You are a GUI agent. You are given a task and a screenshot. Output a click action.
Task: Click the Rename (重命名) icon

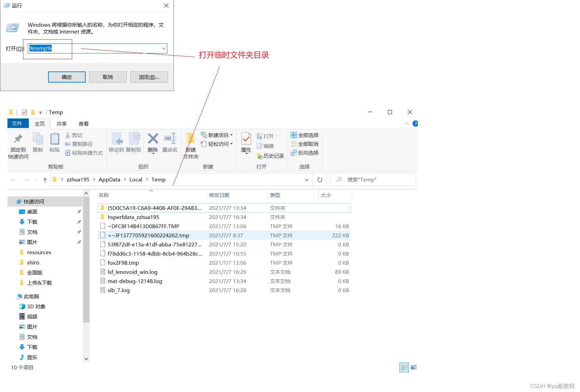point(170,138)
